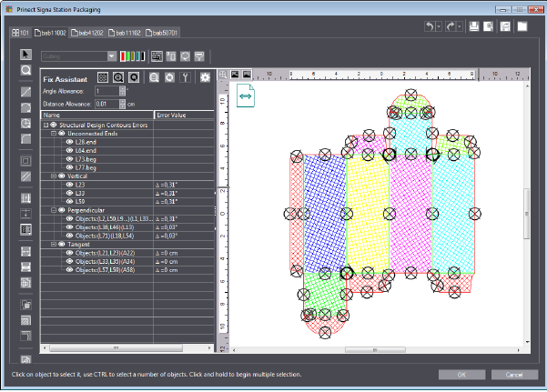Switch to the bab50701 tab

click(162, 33)
